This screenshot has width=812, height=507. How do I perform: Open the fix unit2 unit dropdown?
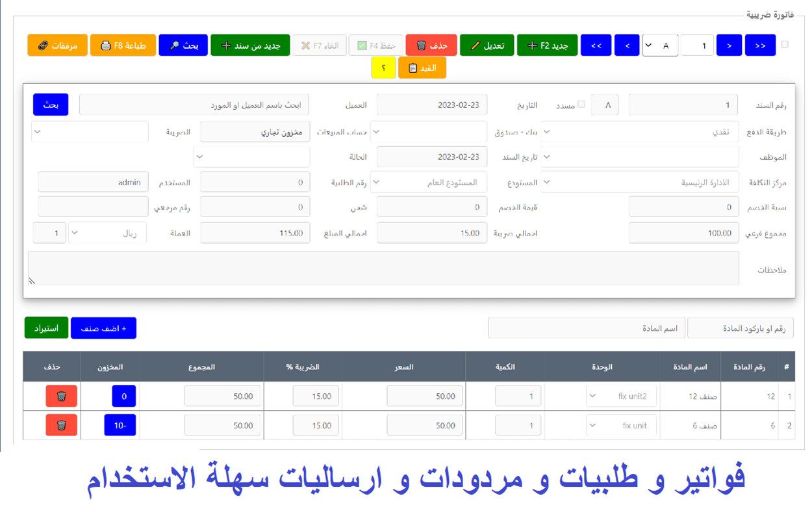[x=621, y=396]
